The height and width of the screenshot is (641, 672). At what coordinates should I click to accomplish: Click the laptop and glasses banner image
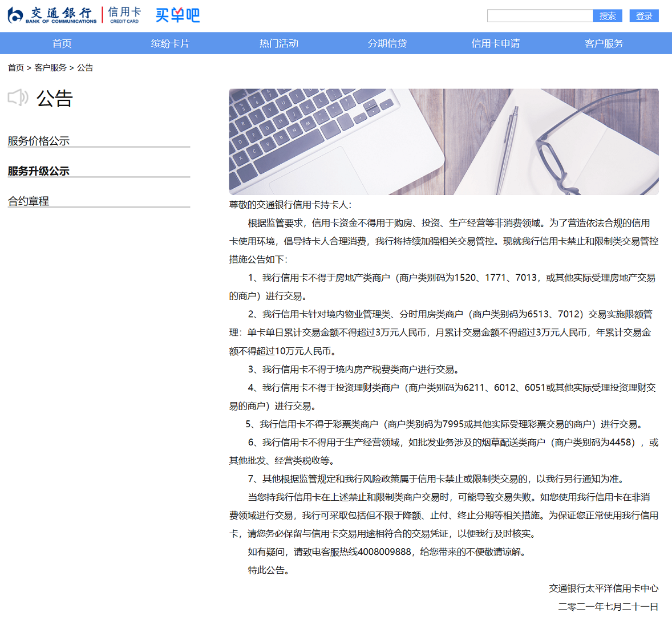(x=444, y=142)
